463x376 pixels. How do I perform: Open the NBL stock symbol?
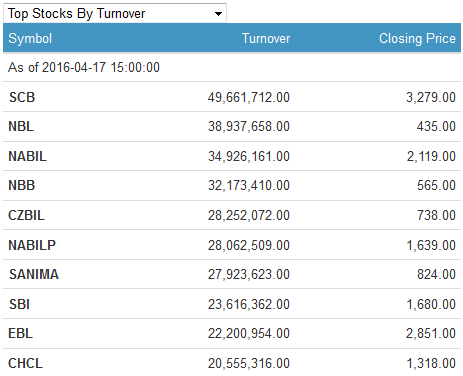[21, 126]
